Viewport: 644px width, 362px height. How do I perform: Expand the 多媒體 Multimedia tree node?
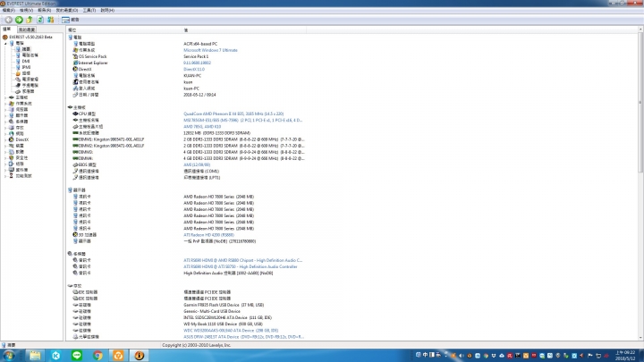[x=5, y=122]
